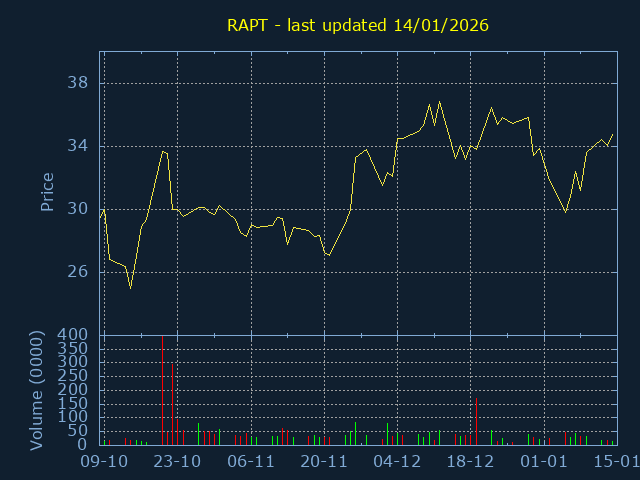The image size is (640, 480).
Task: Select the 06-11 date label
Action: point(251,461)
